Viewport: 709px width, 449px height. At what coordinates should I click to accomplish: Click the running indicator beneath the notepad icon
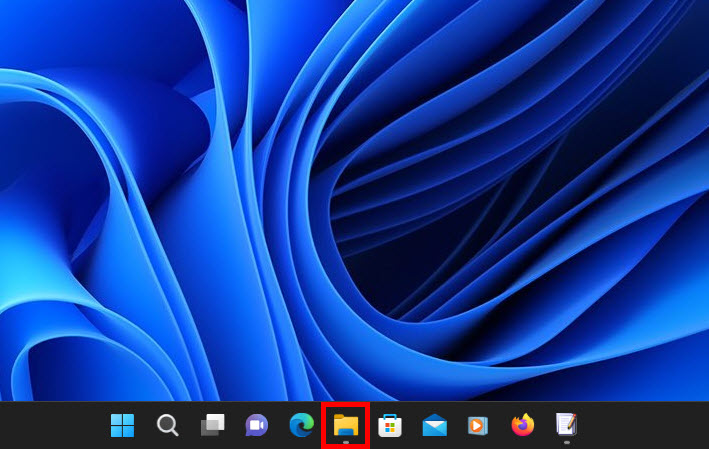click(x=566, y=441)
